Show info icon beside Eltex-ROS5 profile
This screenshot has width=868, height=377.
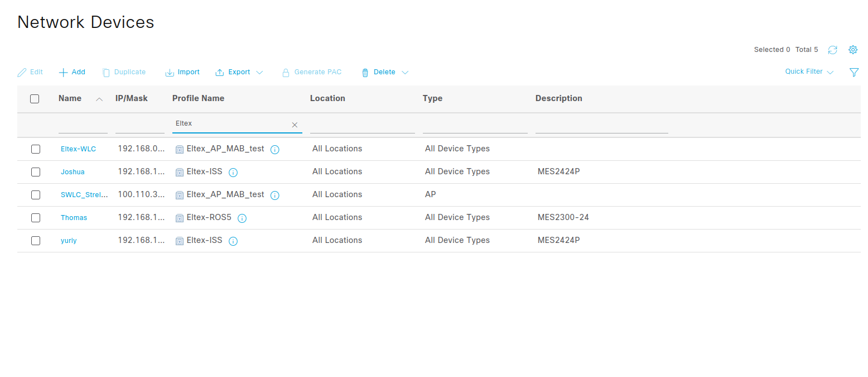pyautogui.click(x=242, y=218)
